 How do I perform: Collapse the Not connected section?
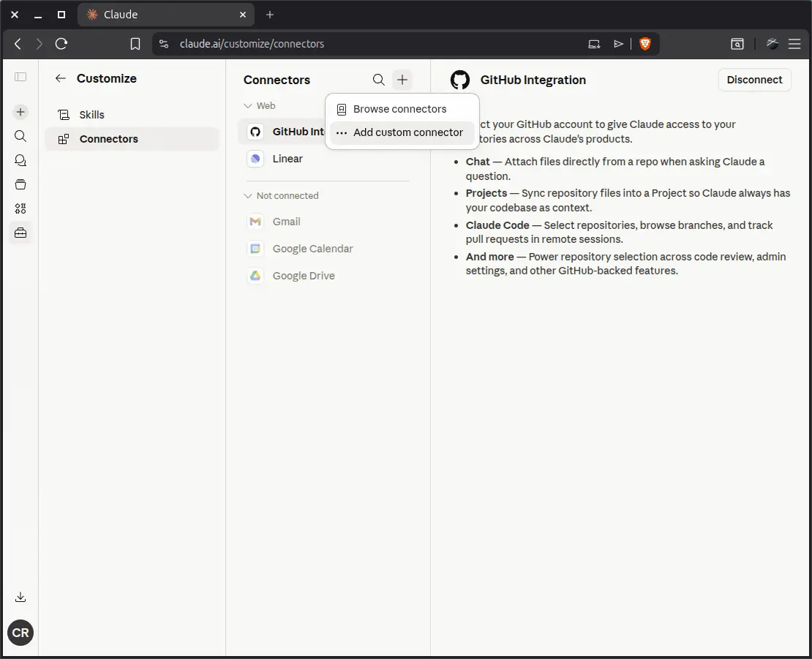(x=281, y=196)
